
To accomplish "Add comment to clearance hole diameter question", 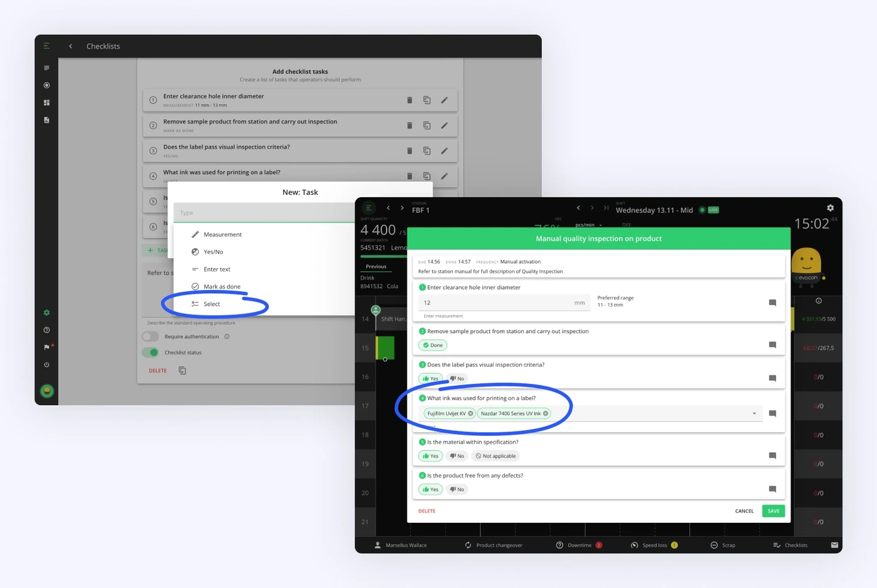I will [772, 303].
